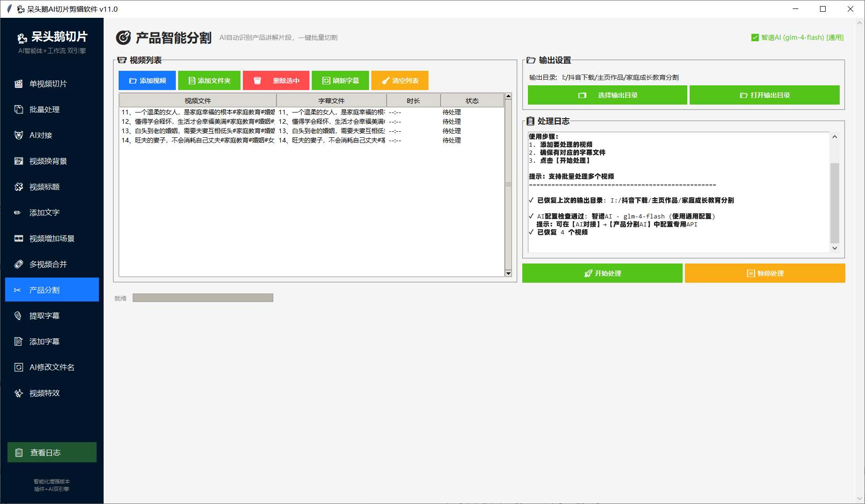The width and height of the screenshot is (865, 504).
Task: Click the 视频换背景 image icon
Action: point(19,161)
